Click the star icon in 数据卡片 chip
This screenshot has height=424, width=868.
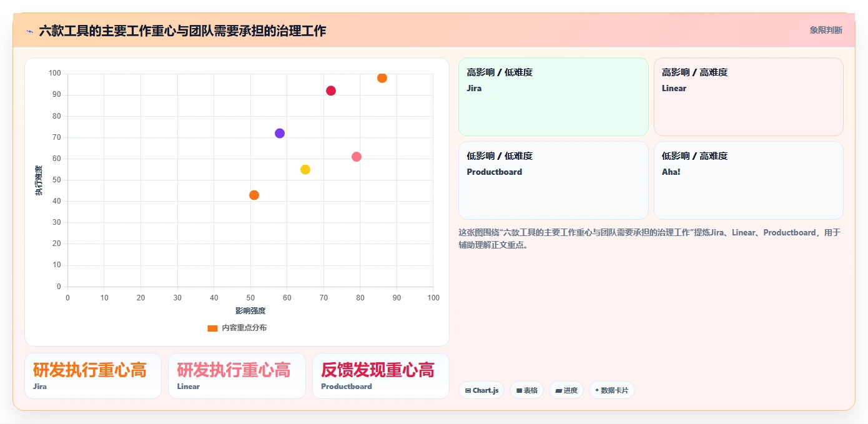pos(597,390)
